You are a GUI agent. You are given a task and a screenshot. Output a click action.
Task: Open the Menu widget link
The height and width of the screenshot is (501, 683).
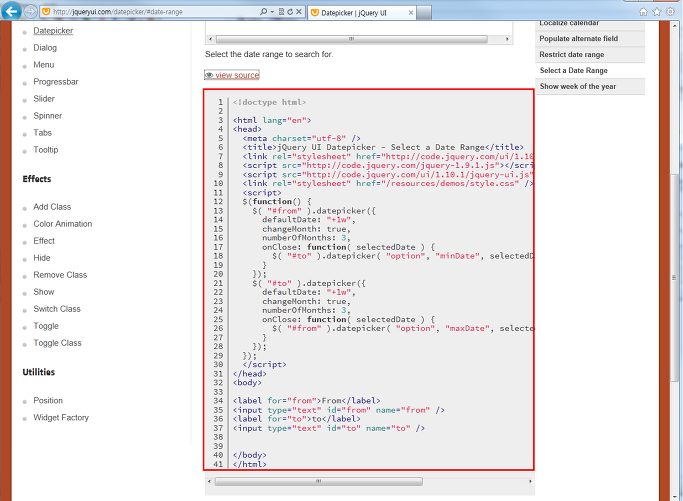pyautogui.click(x=44, y=65)
